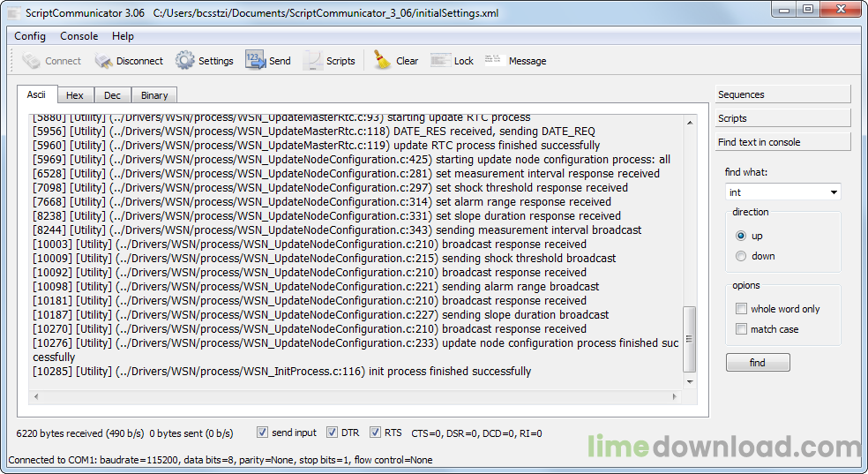Click the Send toolbar icon
Screen dimensions: 868x474
pyautogui.click(x=255, y=61)
